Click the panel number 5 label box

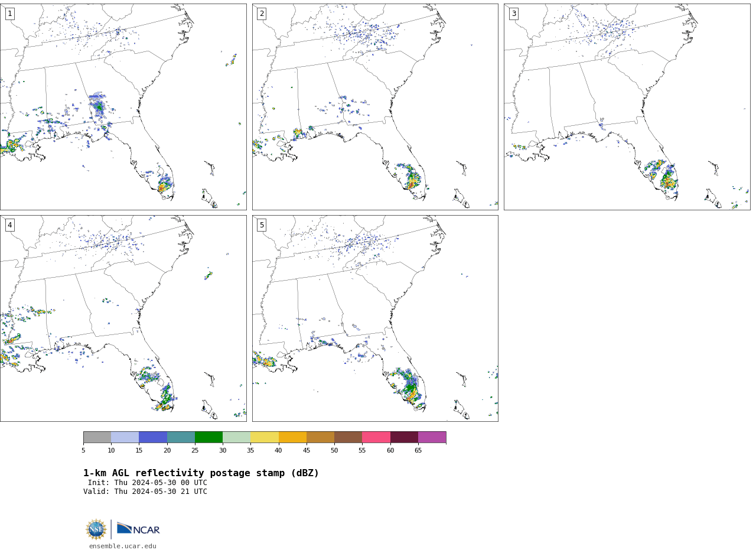262,225
